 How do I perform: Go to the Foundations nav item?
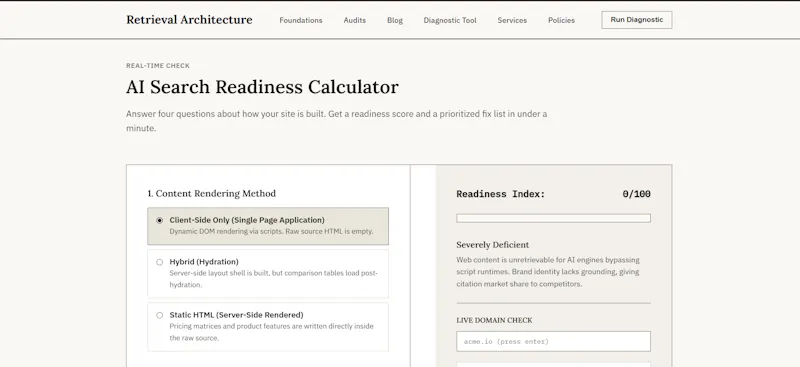pos(301,20)
